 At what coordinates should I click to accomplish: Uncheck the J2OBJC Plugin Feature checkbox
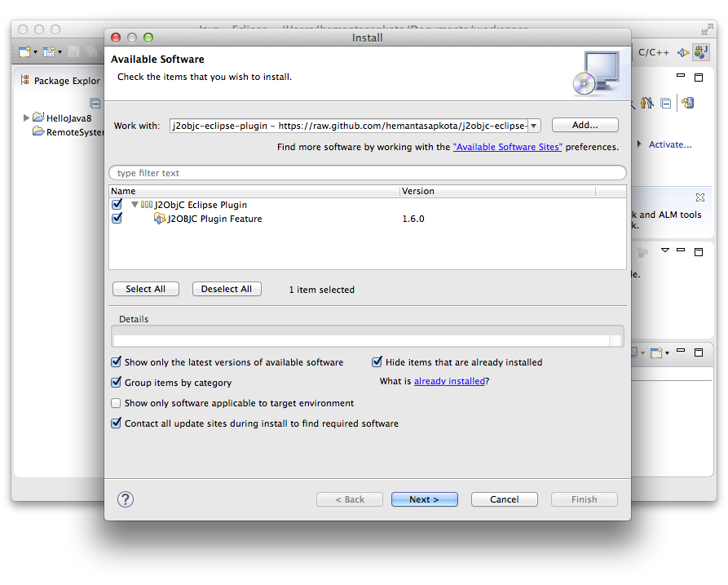point(117,219)
